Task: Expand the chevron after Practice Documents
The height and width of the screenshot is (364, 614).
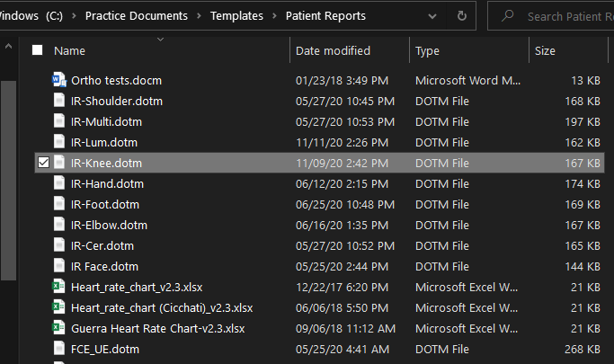Action: (201, 16)
